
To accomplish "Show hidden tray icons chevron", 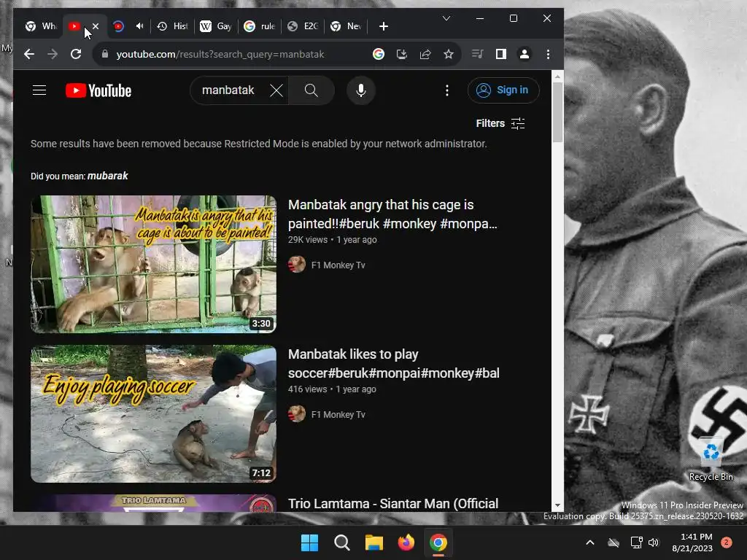I will tap(589, 542).
